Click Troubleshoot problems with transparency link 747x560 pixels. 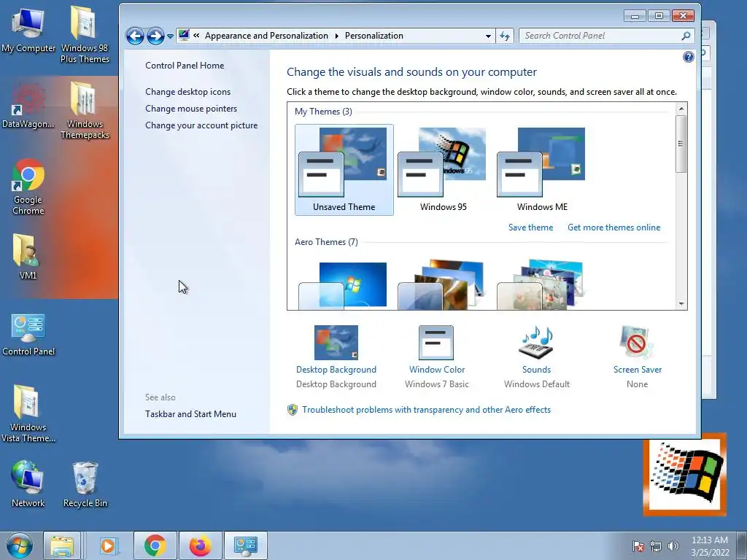(426, 410)
